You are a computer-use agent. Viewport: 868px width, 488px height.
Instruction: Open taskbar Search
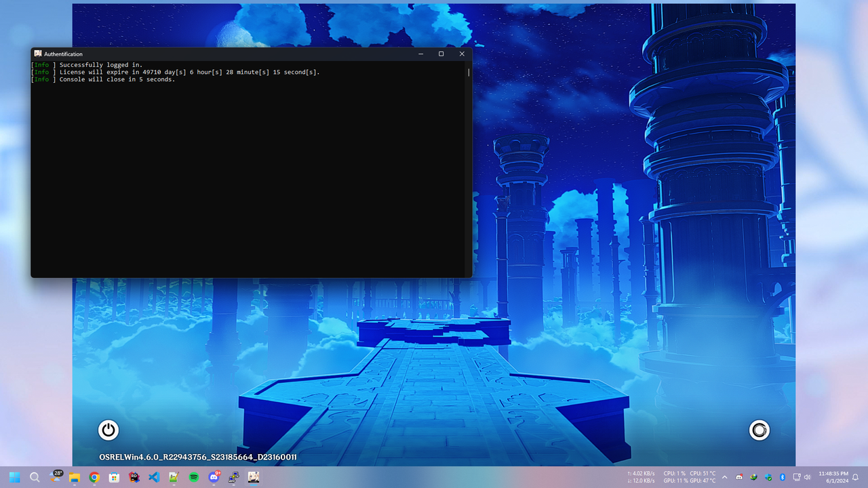[x=35, y=477]
